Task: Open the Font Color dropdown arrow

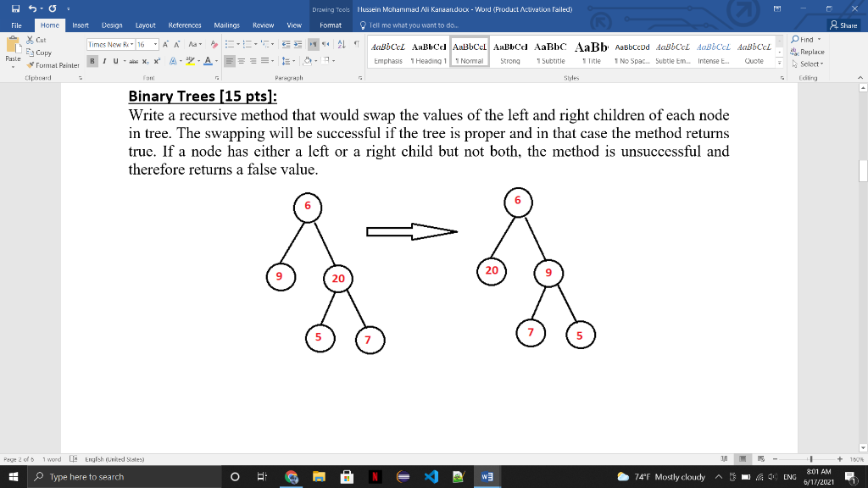Action: pyautogui.click(x=217, y=61)
